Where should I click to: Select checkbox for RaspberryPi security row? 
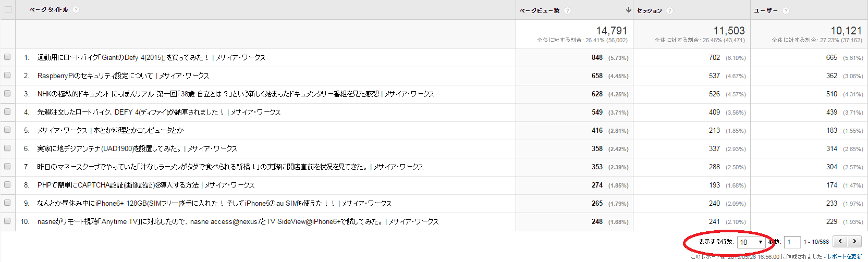click(x=7, y=76)
